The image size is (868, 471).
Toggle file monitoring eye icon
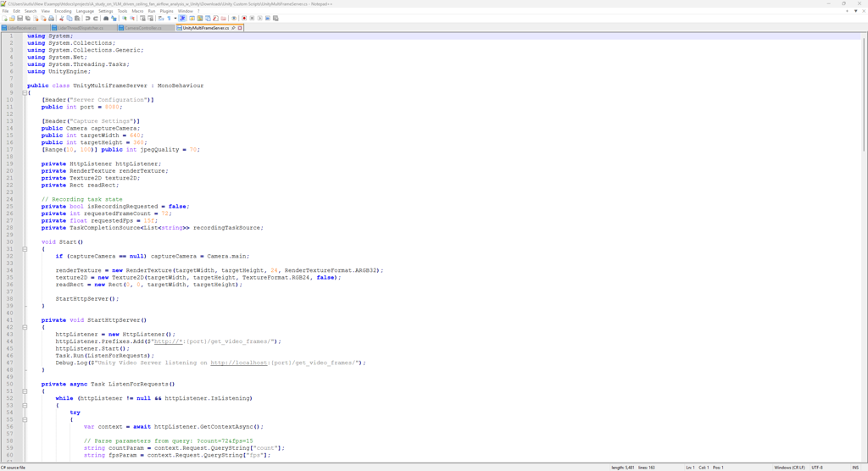coord(234,19)
